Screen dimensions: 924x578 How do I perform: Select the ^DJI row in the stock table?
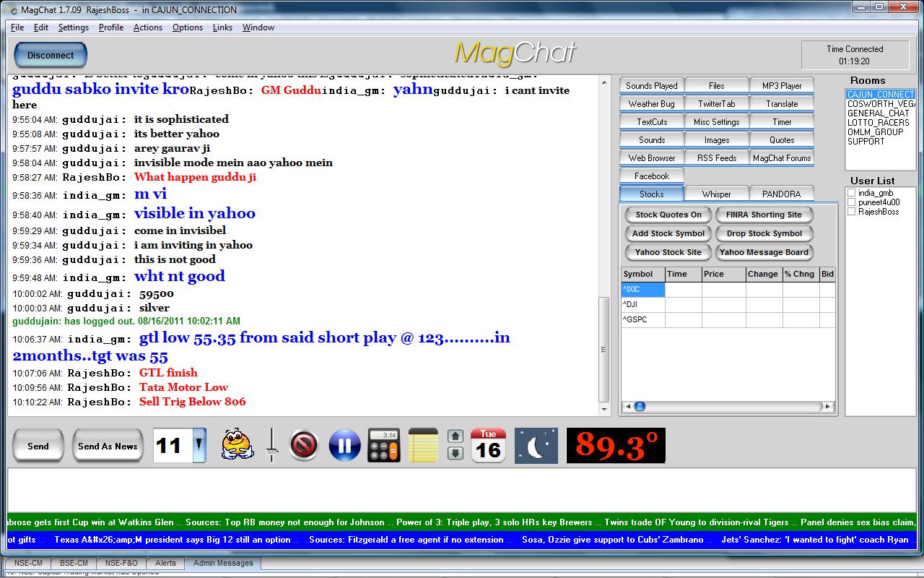(642, 303)
